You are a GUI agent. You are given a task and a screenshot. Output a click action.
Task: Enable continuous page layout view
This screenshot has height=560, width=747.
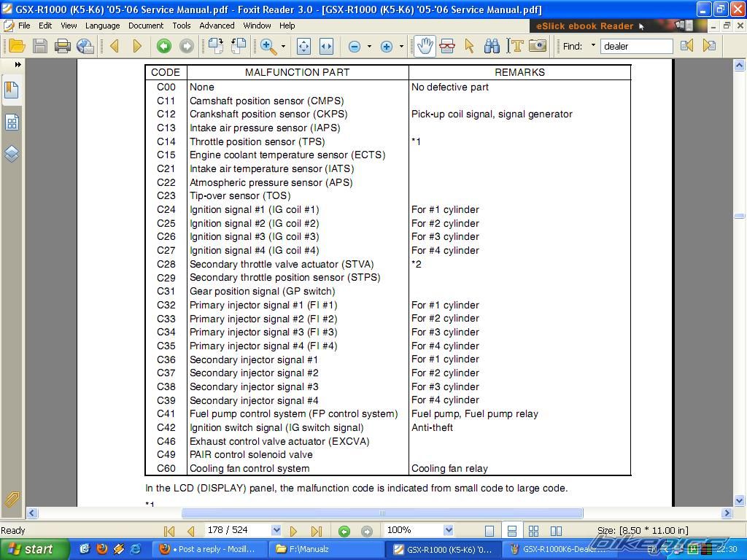coord(511,531)
